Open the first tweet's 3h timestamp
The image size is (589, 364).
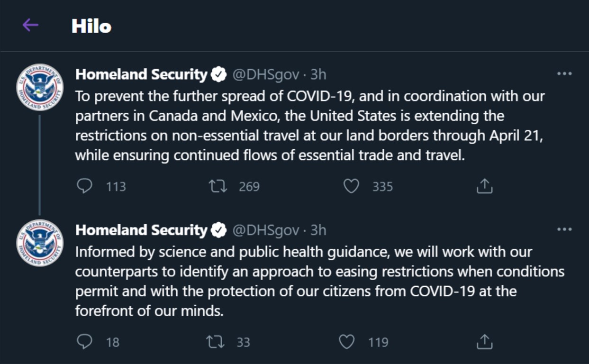point(318,74)
